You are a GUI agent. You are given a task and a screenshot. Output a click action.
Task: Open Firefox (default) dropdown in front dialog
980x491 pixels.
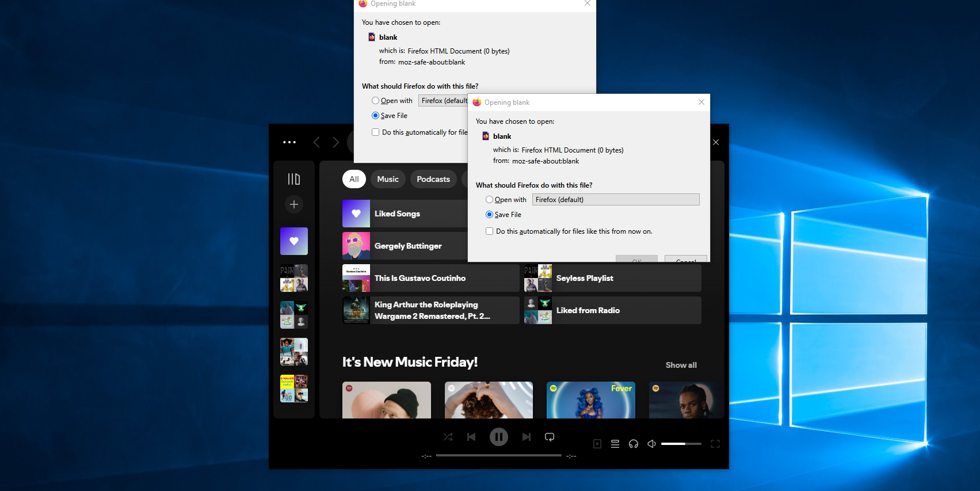[616, 200]
